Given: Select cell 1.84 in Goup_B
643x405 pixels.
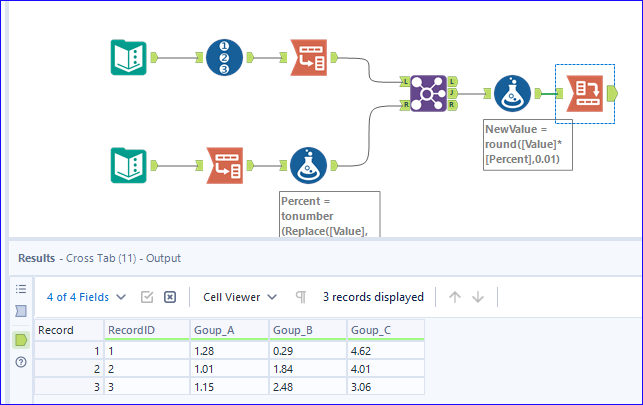Looking at the screenshot, I should coord(308,369).
